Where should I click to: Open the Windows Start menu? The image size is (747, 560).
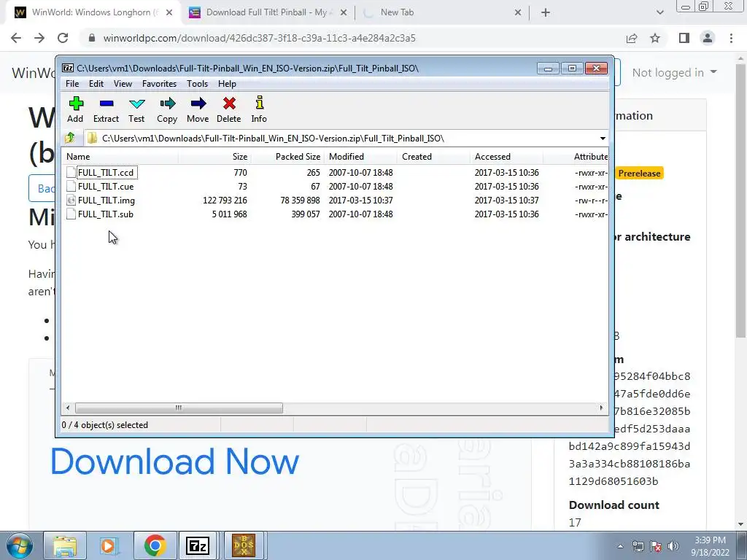click(19, 545)
